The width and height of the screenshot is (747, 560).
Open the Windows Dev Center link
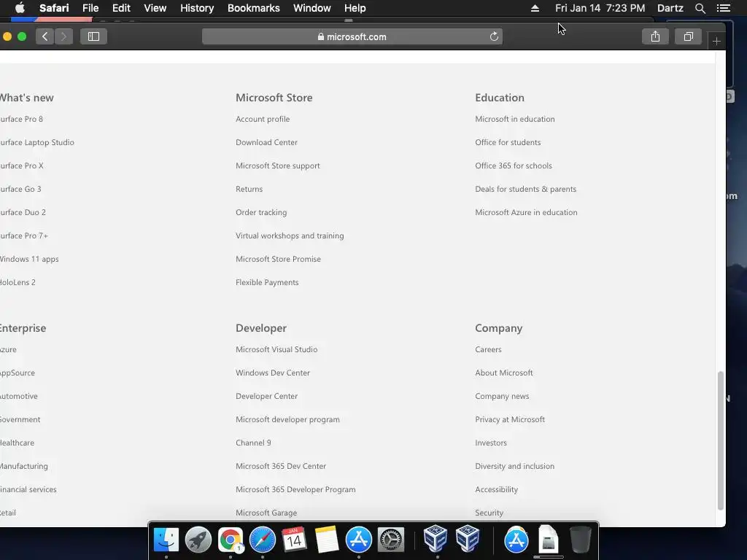coord(273,373)
